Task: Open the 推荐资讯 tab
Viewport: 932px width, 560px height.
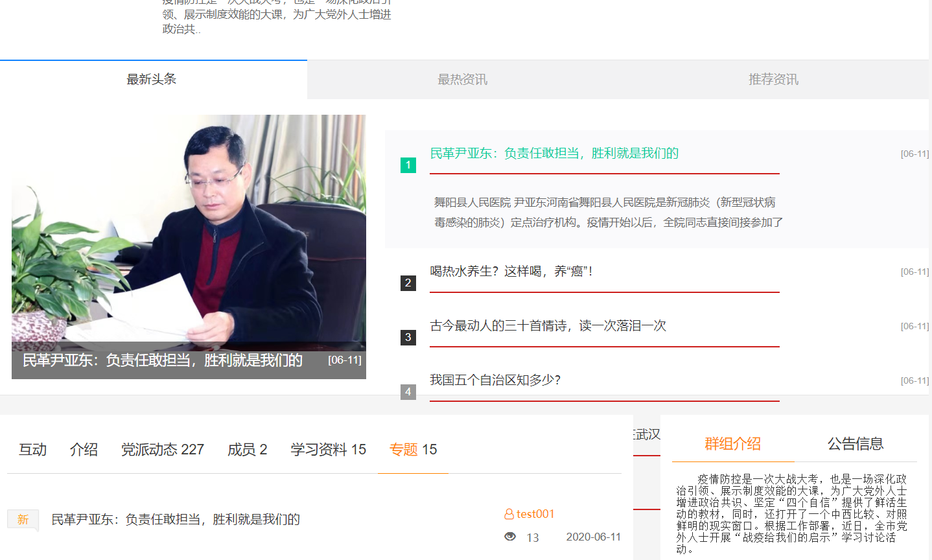Action: pos(773,80)
